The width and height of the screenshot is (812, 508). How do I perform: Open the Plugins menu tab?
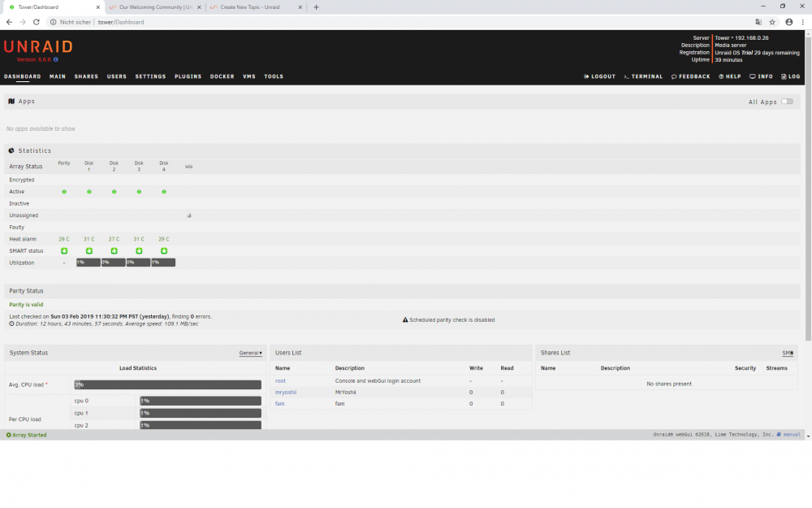[188, 76]
